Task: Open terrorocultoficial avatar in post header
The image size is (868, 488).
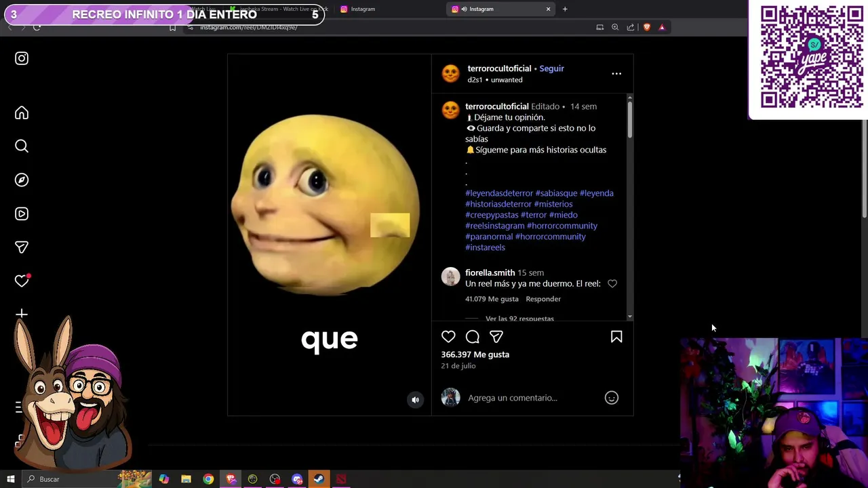Action: (x=451, y=73)
